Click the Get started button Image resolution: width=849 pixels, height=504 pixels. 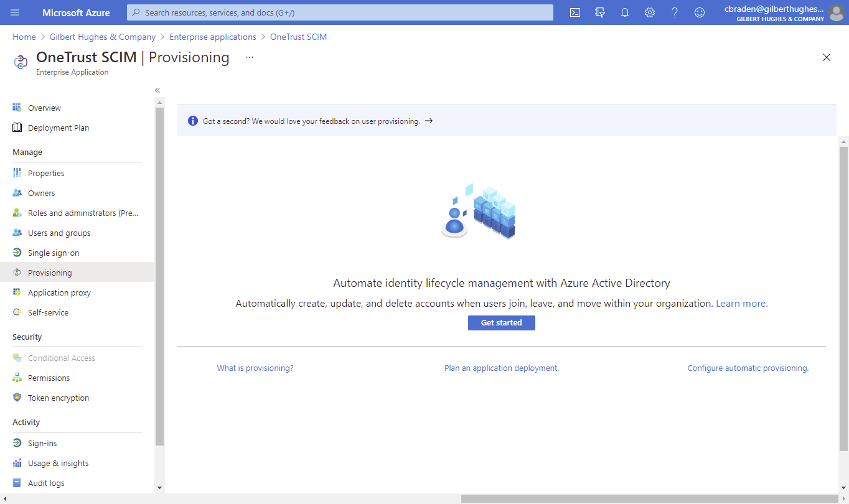[501, 322]
